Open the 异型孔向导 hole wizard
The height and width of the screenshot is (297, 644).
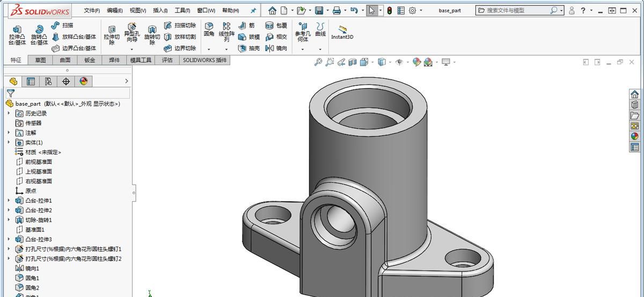131,33
